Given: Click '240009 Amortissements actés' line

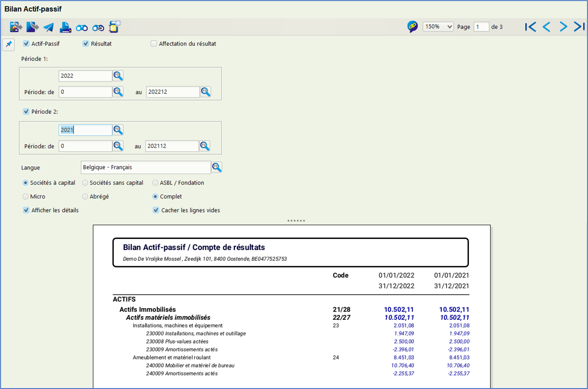Looking at the screenshot, I should pos(182,373).
